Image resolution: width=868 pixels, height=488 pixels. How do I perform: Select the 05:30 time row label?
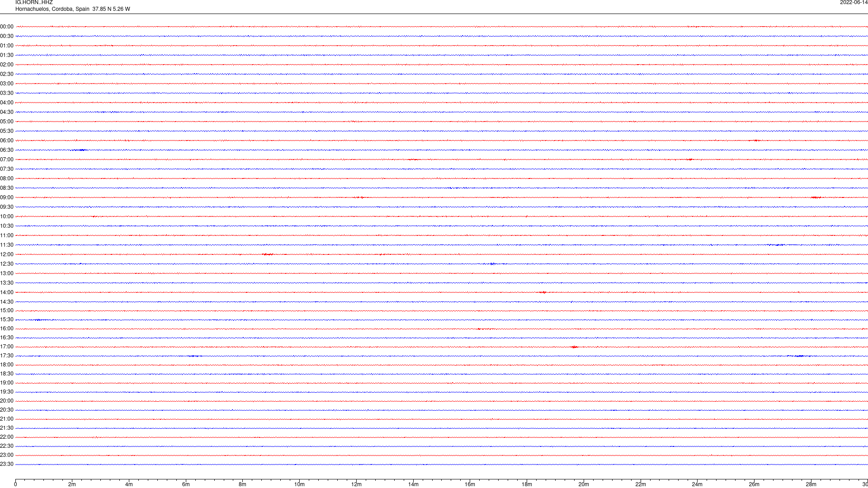click(7, 131)
